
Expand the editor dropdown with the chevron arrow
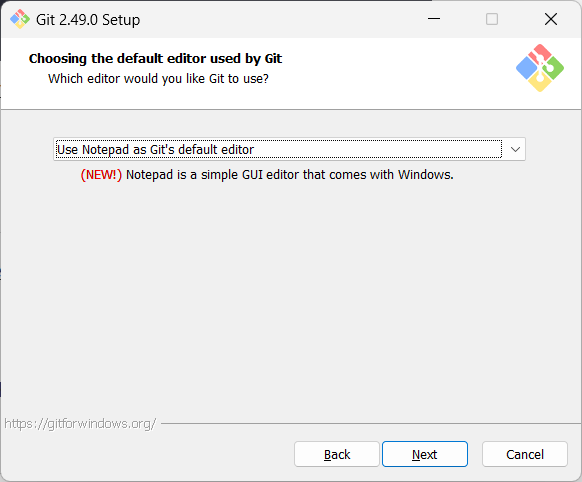pos(515,149)
